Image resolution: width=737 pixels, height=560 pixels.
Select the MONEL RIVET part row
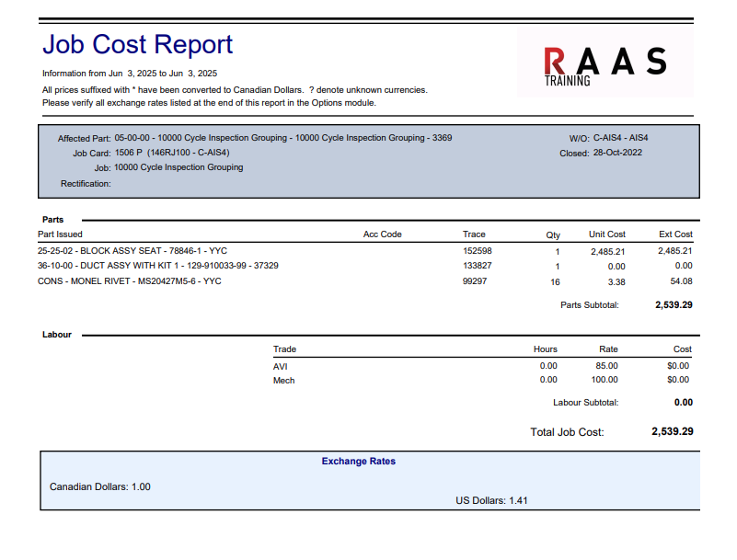click(129, 281)
